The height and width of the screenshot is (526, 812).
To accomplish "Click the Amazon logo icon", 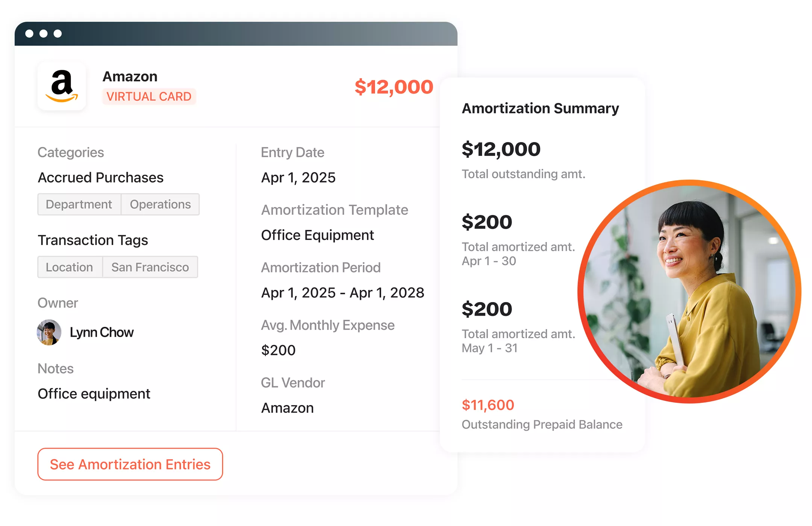I will (x=62, y=86).
